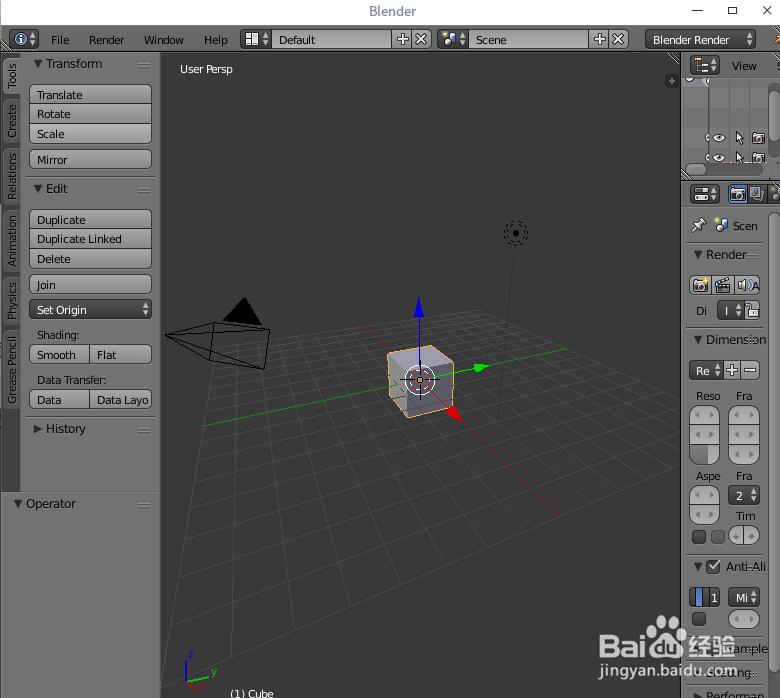Toggle upper outliner row eye visibility

coord(718,138)
